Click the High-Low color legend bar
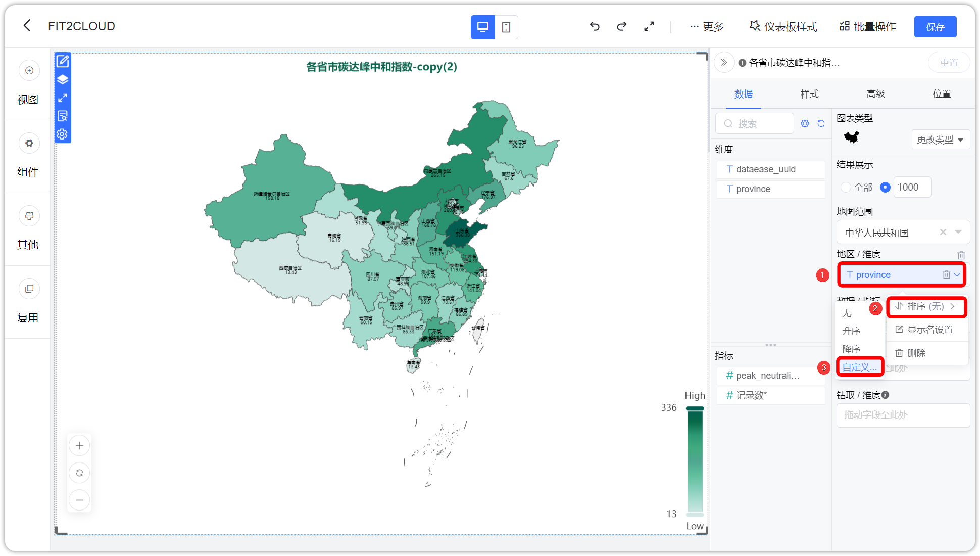Screen dimensions: 980x556 695,461
